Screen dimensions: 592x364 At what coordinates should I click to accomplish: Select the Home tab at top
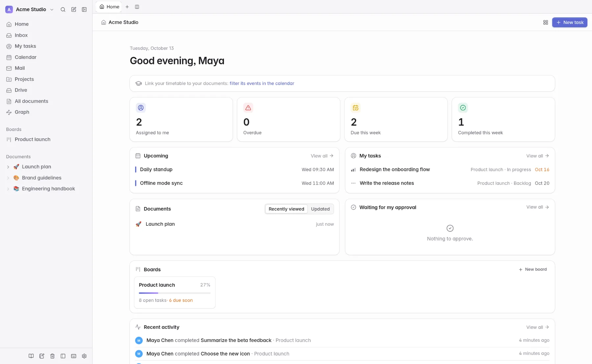[x=109, y=7]
